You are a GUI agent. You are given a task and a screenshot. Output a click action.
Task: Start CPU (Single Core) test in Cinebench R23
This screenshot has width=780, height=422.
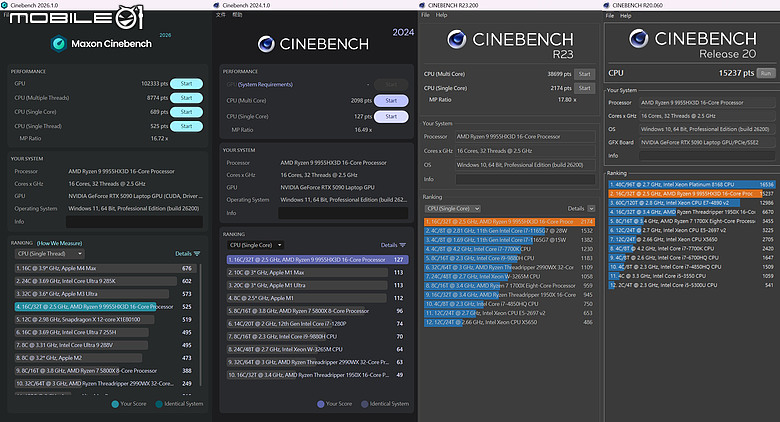click(585, 88)
